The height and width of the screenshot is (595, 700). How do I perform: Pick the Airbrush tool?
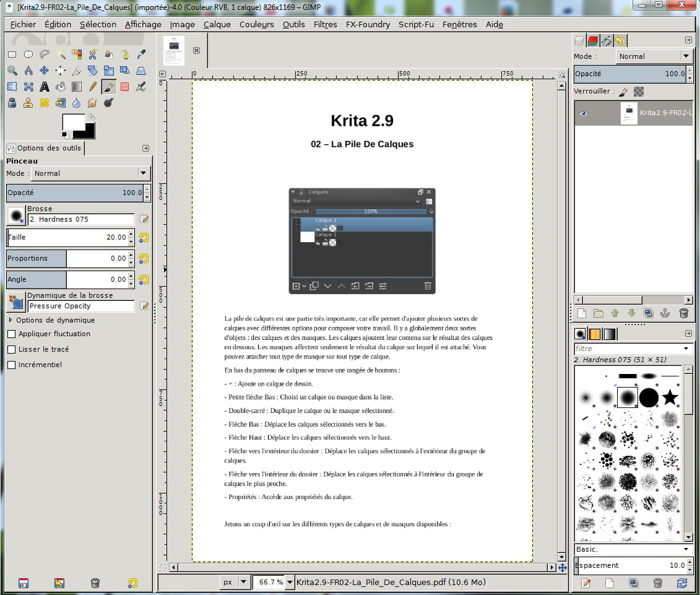[x=140, y=87]
